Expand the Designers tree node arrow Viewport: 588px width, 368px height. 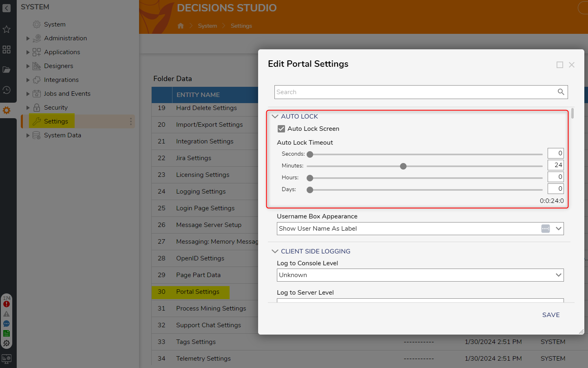[x=28, y=66]
